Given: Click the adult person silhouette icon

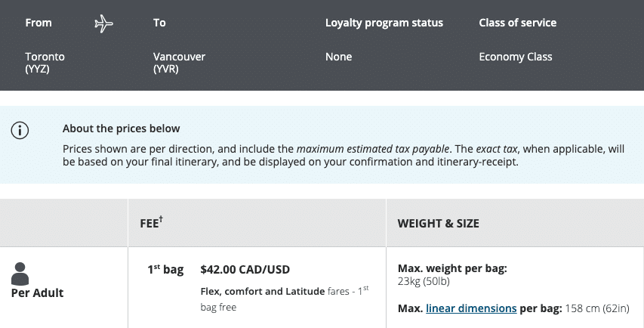Looking at the screenshot, I should pyautogui.click(x=21, y=274).
